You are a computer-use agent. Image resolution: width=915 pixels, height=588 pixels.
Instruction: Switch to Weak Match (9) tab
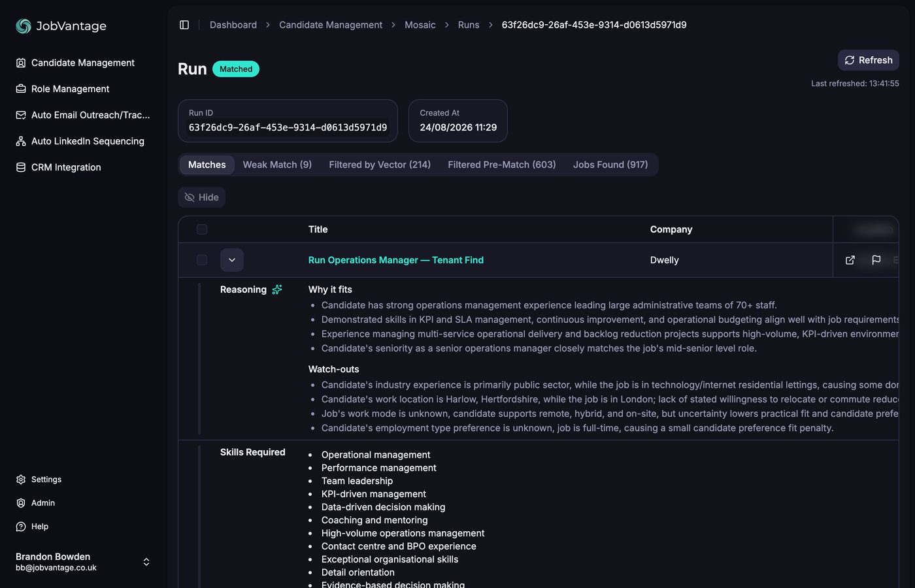277,165
